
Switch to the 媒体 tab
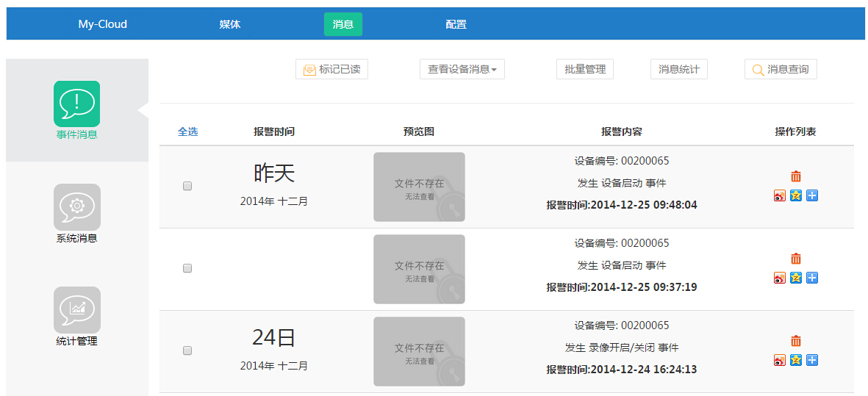tap(230, 24)
